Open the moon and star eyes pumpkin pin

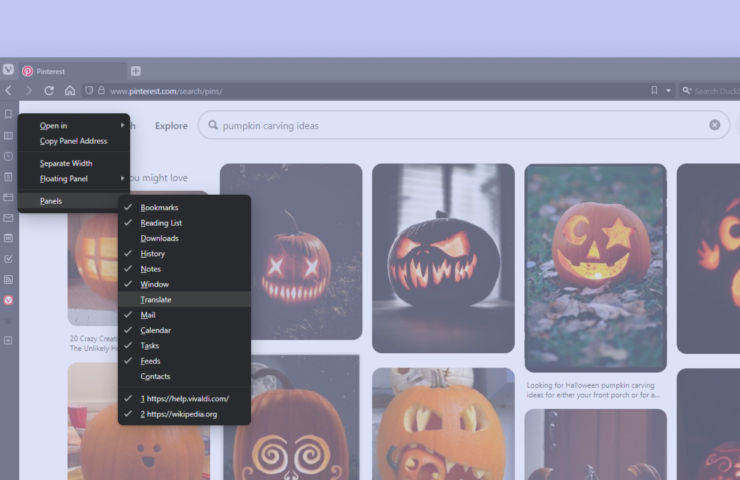tap(596, 268)
